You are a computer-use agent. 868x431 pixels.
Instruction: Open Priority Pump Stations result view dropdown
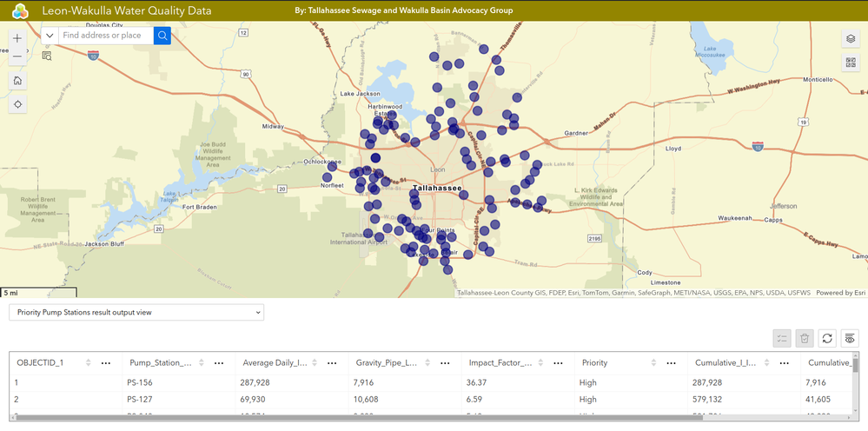coord(136,312)
